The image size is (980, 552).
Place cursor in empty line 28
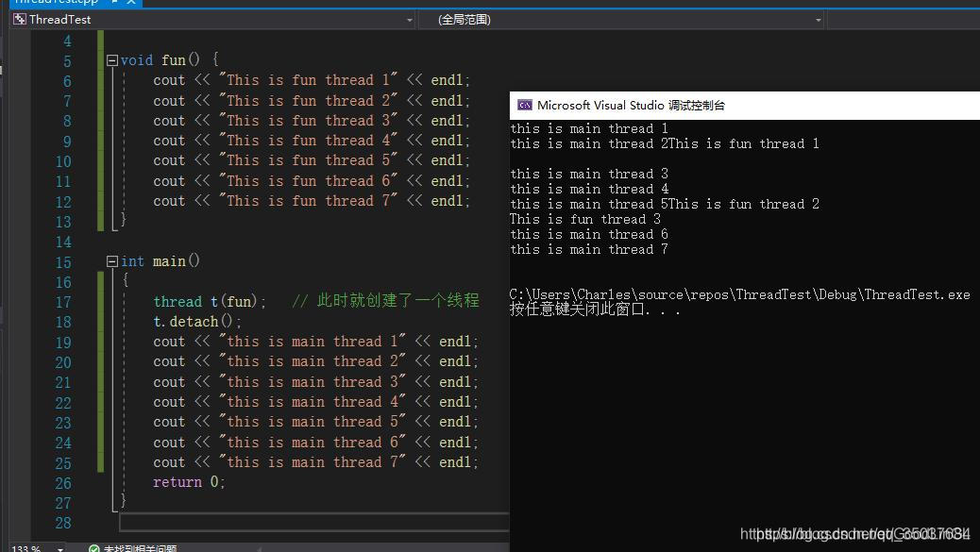[x=314, y=523]
